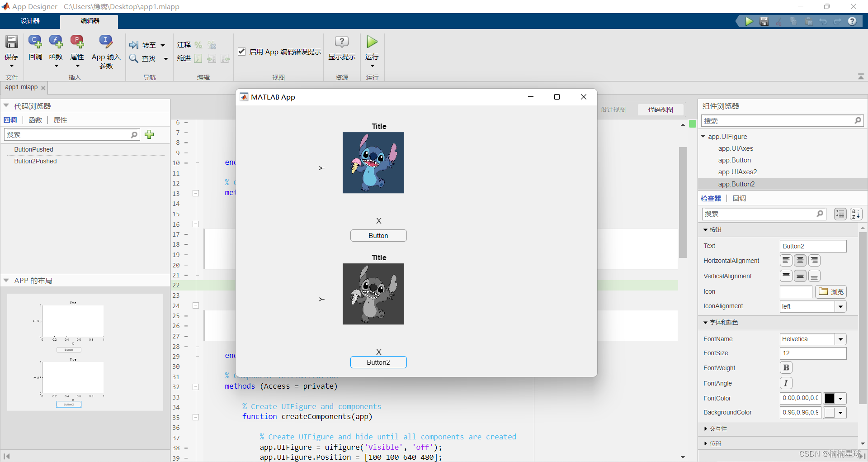
Task: Collapse the APP 的布局 panel
Action: [6, 281]
